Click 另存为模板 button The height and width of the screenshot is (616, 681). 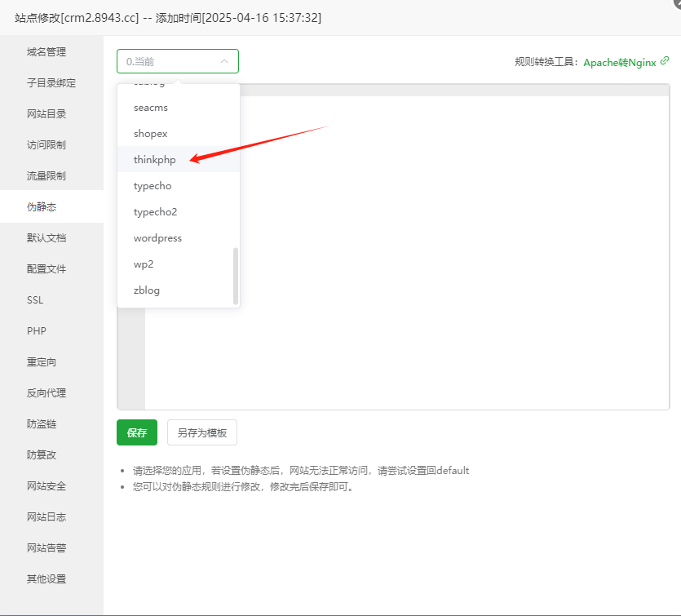(202, 432)
